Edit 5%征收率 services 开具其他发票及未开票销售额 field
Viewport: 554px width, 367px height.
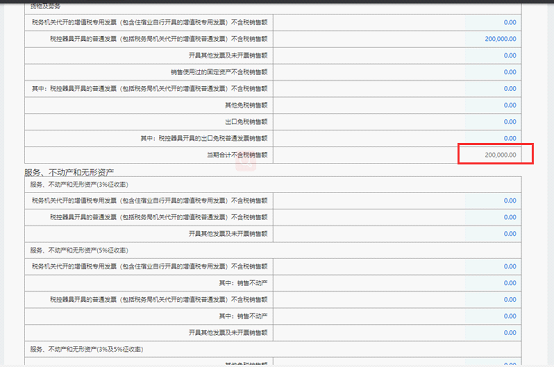[x=397, y=333]
